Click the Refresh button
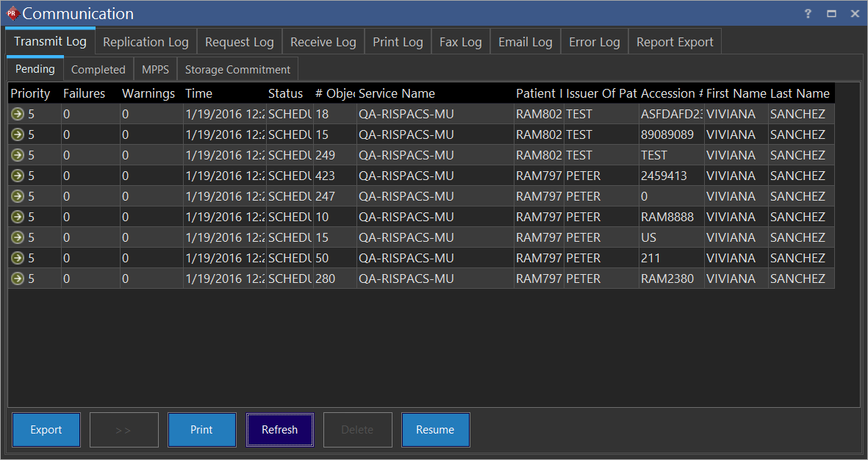Viewport: 868px width, 460px height. (279, 430)
